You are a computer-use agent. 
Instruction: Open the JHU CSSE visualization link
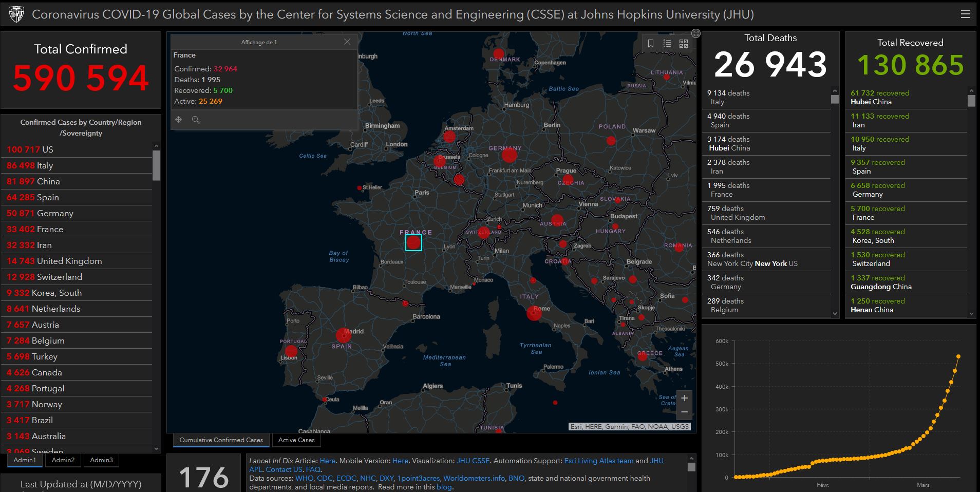[473, 461]
